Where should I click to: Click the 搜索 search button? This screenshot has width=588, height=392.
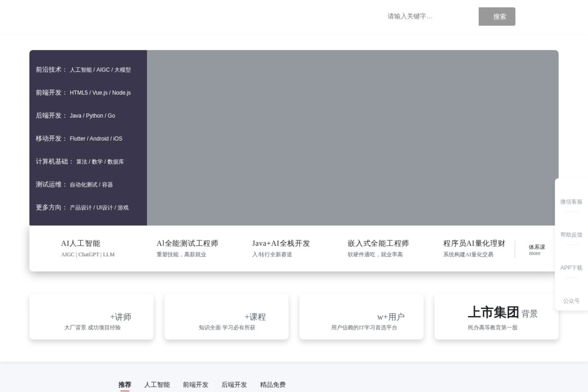497,17
